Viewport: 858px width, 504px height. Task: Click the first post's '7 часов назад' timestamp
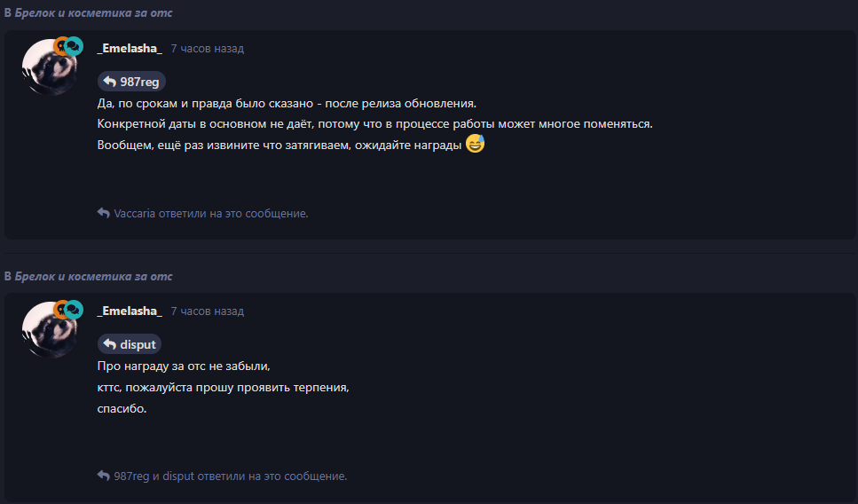tap(208, 49)
